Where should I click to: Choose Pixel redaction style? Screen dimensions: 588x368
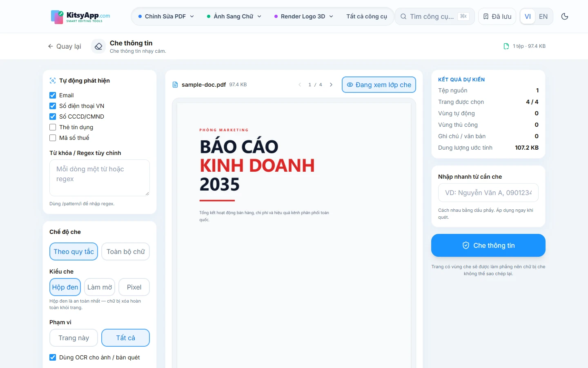coord(134,287)
